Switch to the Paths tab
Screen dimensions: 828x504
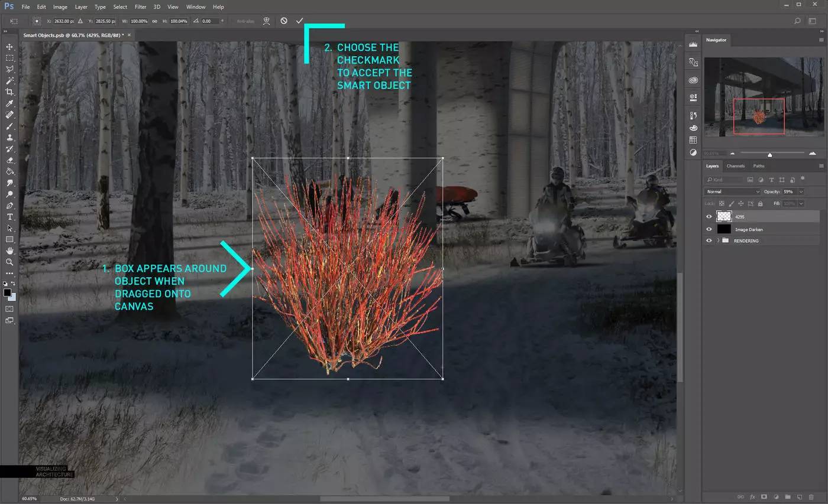[x=759, y=166]
